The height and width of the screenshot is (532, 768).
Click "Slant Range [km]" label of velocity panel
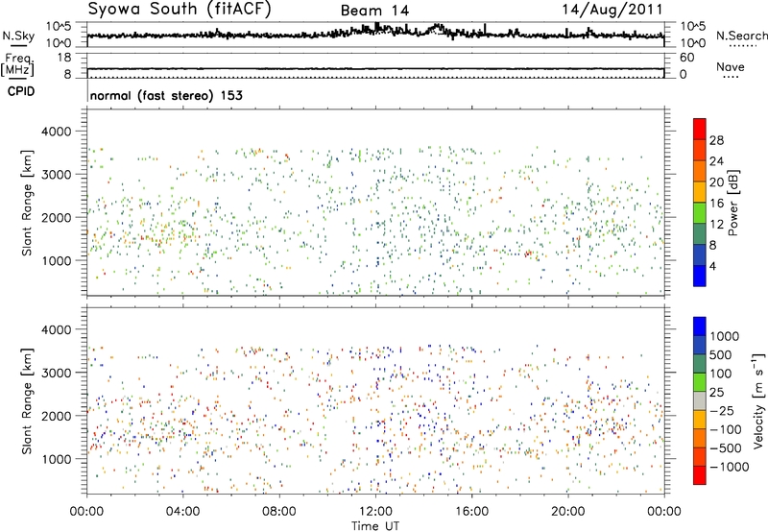click(27, 401)
